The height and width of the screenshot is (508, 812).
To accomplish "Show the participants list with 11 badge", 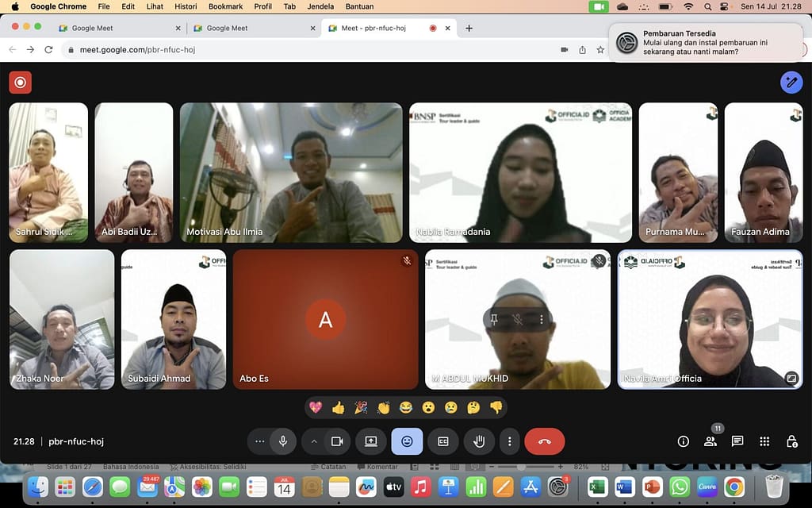I will click(x=710, y=441).
